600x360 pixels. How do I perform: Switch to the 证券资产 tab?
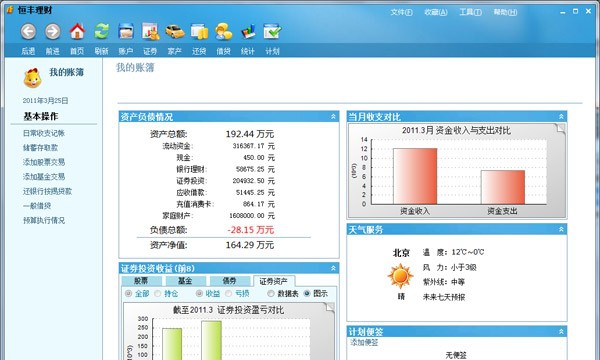click(274, 281)
